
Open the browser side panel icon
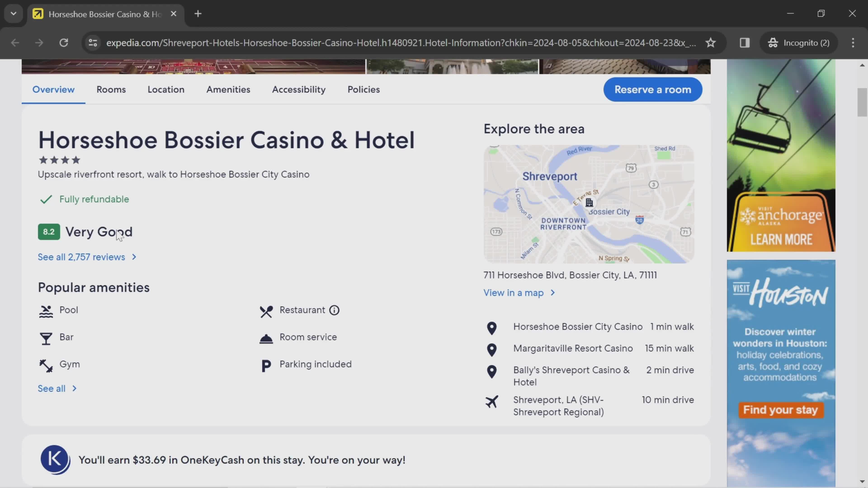(744, 43)
